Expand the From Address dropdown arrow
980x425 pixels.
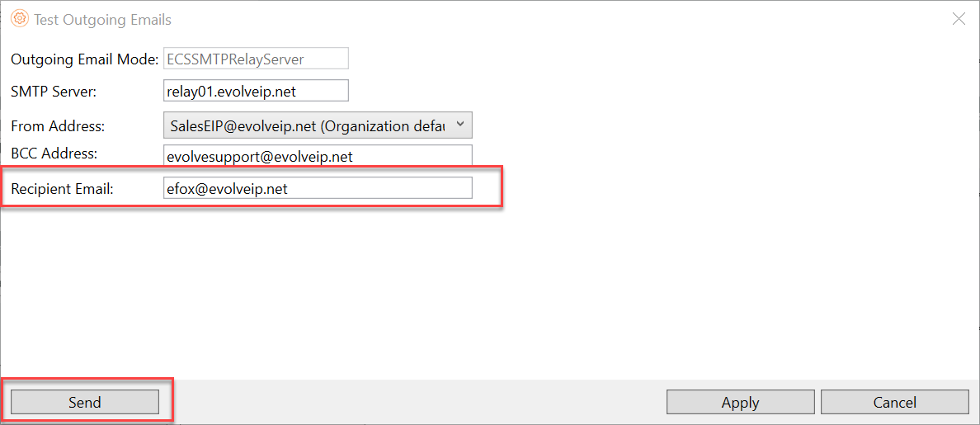point(460,125)
